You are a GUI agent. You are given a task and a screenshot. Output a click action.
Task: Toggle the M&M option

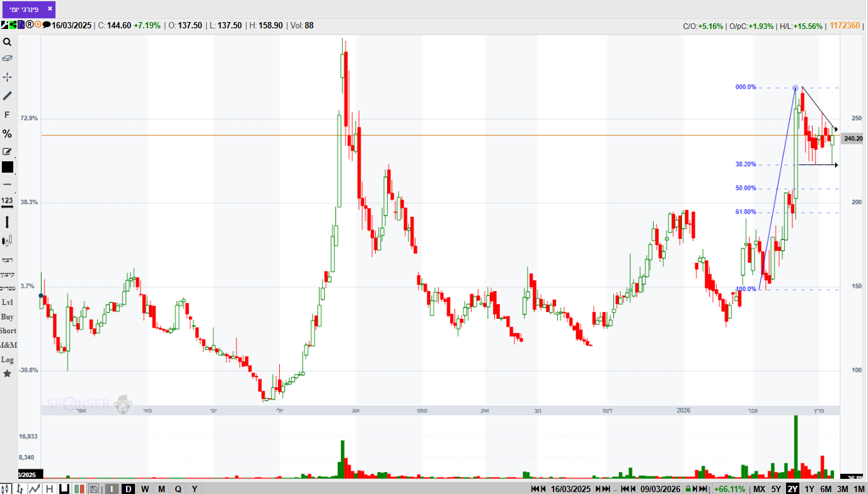coord(8,345)
